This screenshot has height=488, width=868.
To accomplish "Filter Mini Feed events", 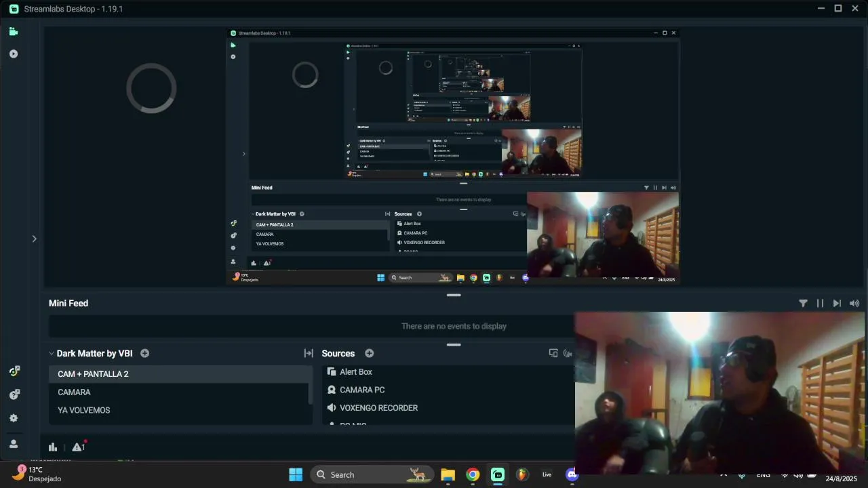I will 803,304.
